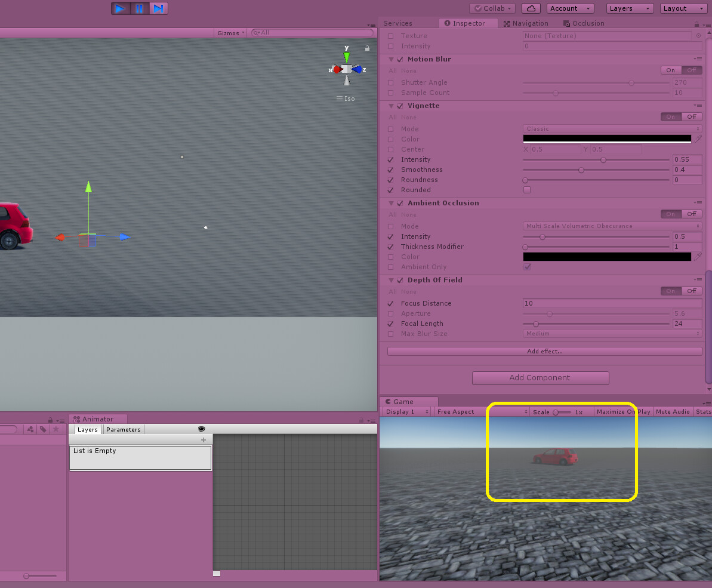
Task: Open the Vignette Mode dropdown
Action: 611,128
